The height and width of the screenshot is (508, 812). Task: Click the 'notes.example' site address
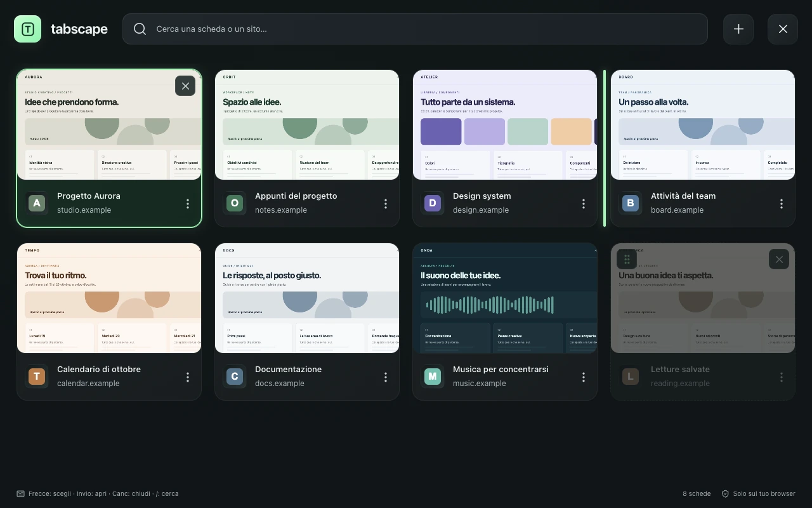281,210
